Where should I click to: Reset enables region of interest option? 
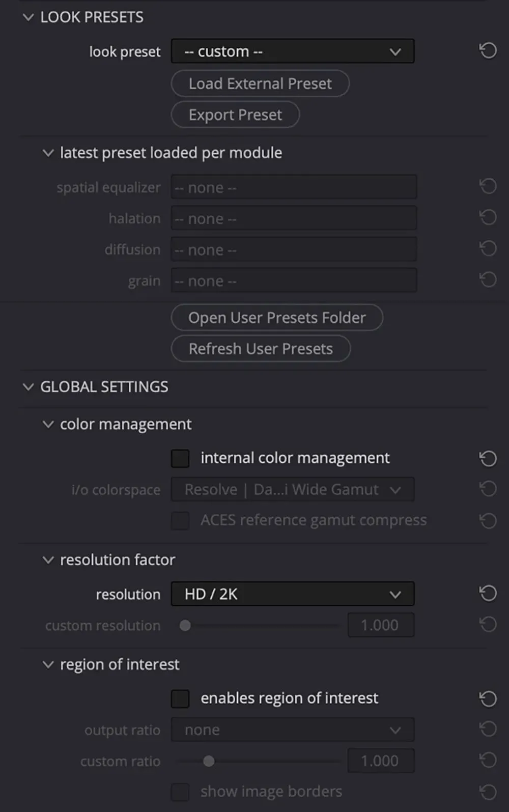(488, 698)
